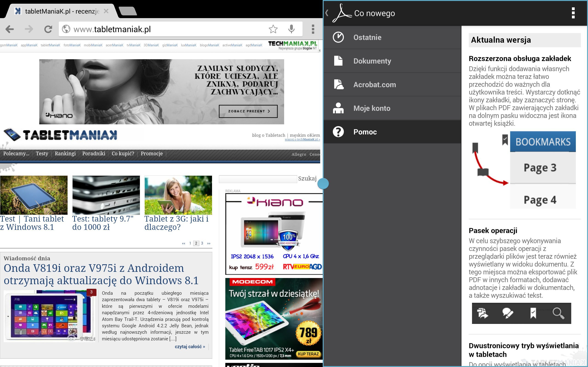Image resolution: width=588 pixels, height=367 pixels.
Task: Focus the site search input field
Action: 257,179
